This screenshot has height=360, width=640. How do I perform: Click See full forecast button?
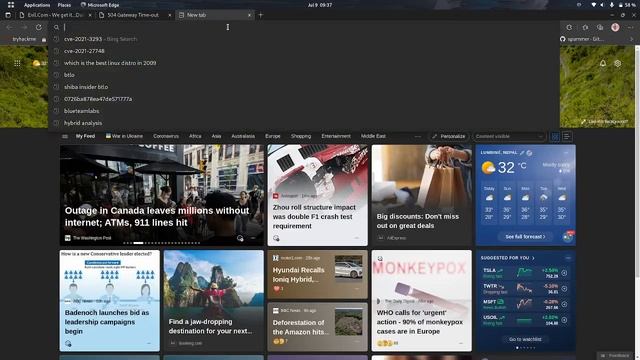pyautogui.click(x=525, y=237)
